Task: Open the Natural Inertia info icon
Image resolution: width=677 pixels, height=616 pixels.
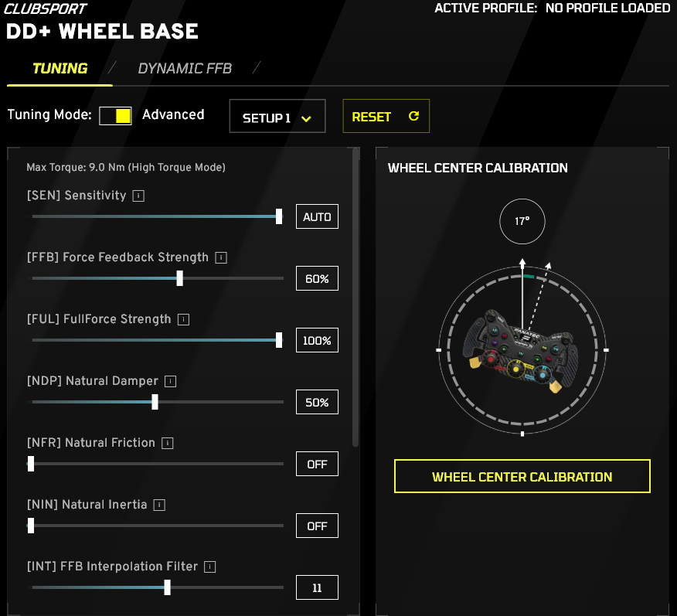Action: (159, 505)
